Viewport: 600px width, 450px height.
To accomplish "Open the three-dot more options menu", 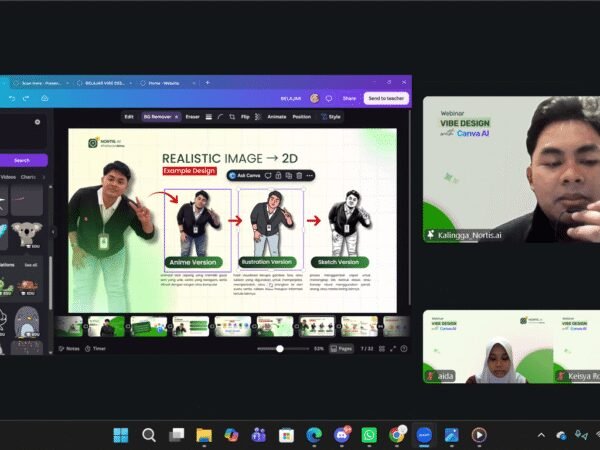I will click(x=310, y=176).
